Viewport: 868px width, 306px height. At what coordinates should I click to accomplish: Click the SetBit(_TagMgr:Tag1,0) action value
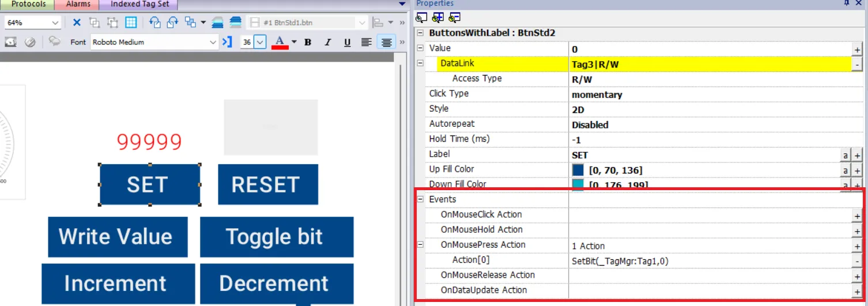click(620, 262)
